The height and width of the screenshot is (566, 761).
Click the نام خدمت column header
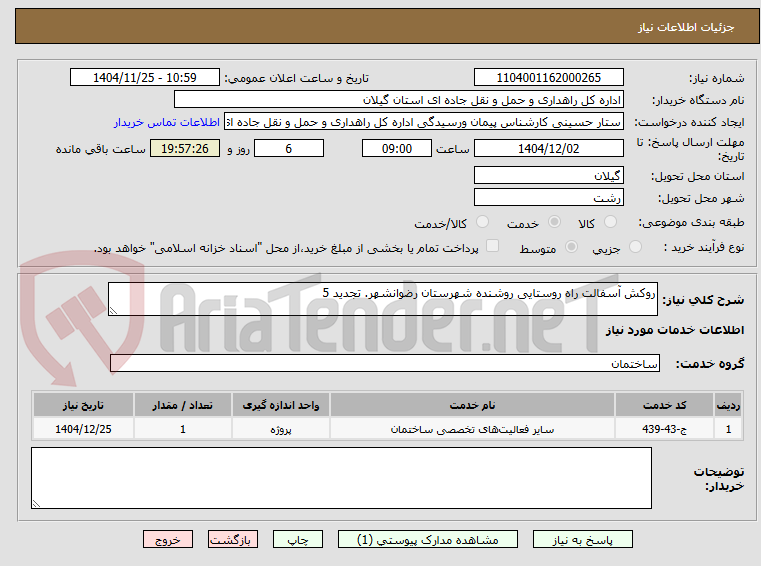point(472,405)
